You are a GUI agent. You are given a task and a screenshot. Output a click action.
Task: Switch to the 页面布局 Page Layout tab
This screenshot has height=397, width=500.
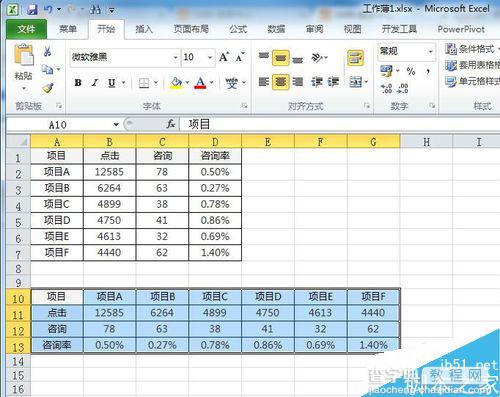[x=191, y=29]
